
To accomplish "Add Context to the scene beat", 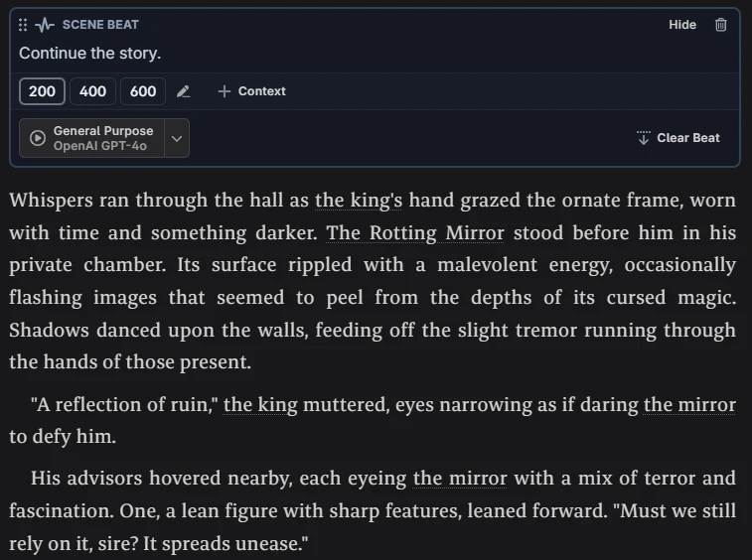I will point(252,91).
